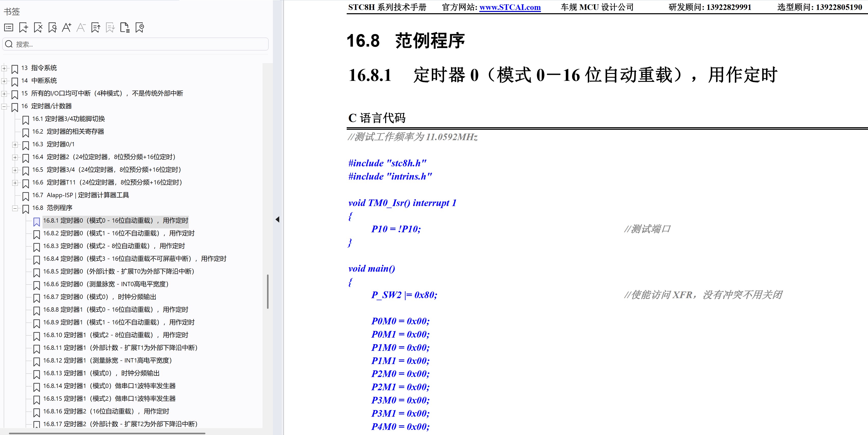Decrease bookmark font size (A−)
This screenshot has width=868, height=435.
pos(81,28)
